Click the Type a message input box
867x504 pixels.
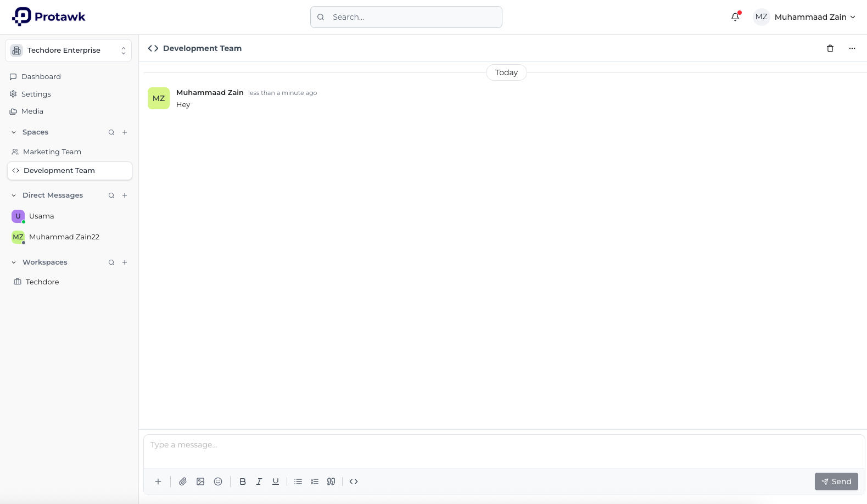coord(504,451)
